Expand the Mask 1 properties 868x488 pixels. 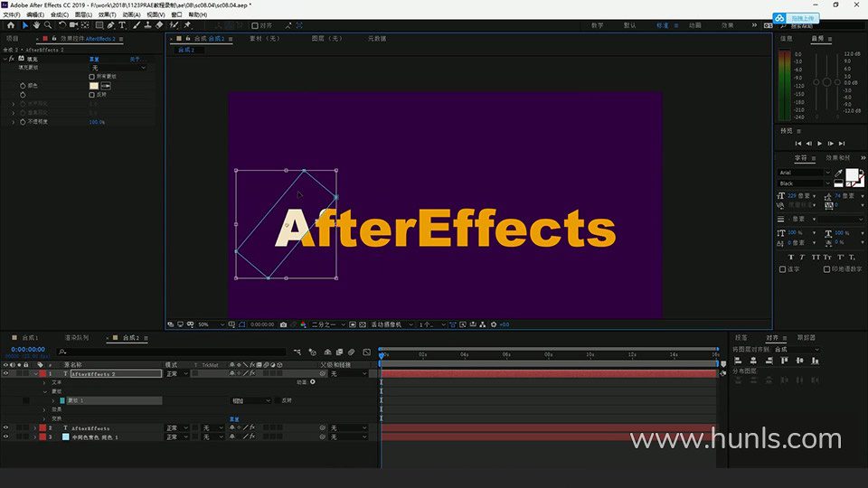point(53,400)
